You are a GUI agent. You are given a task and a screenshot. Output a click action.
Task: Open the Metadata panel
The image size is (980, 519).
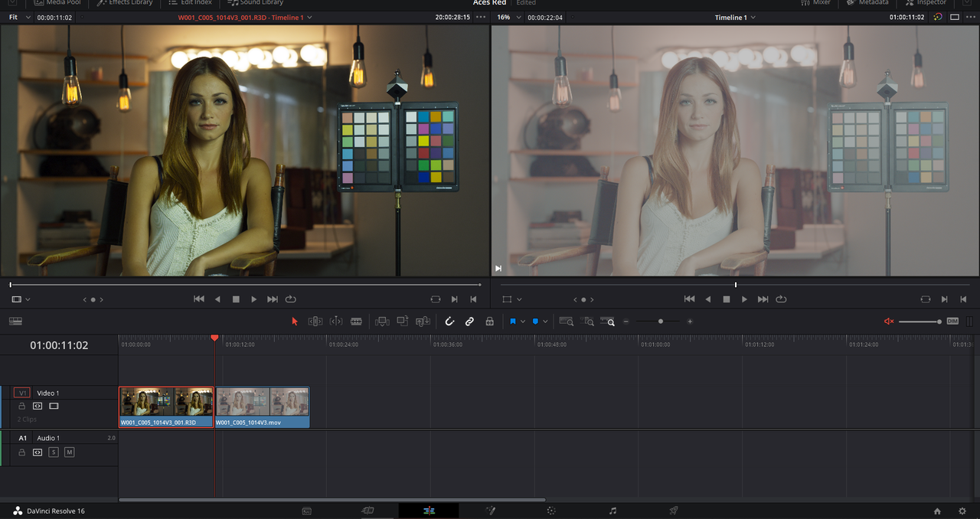click(867, 3)
